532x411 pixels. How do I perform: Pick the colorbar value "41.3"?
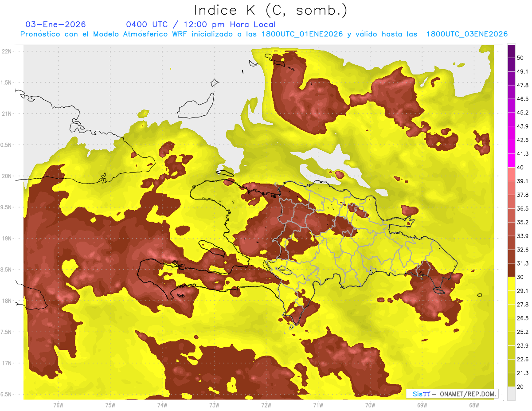[x=522, y=154]
